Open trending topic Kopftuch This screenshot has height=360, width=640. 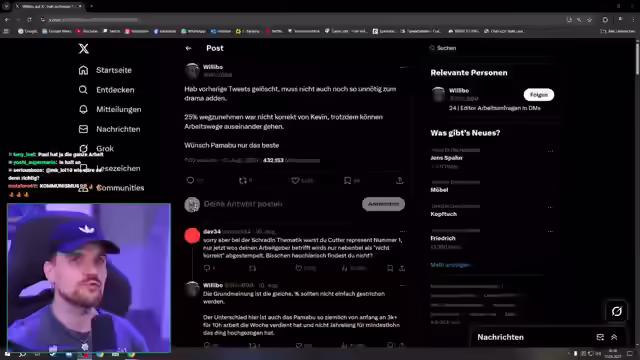tap(443, 214)
